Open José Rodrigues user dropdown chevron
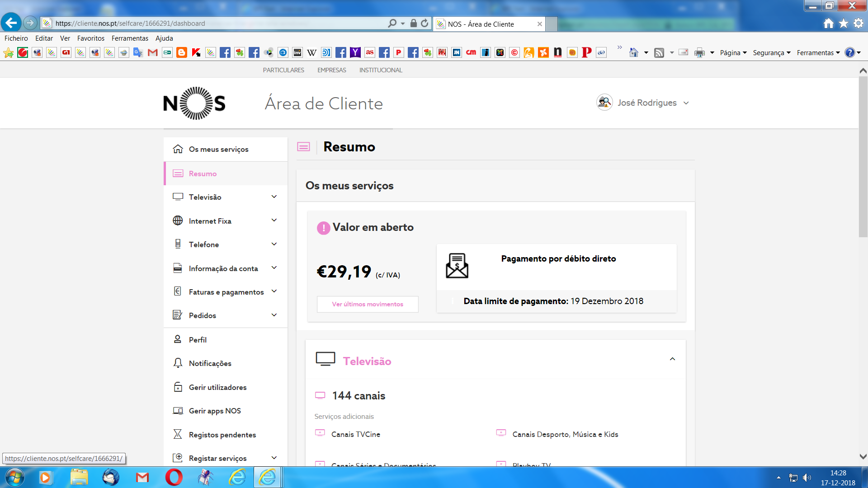Screen dimensions: 868x488 [x=686, y=103]
